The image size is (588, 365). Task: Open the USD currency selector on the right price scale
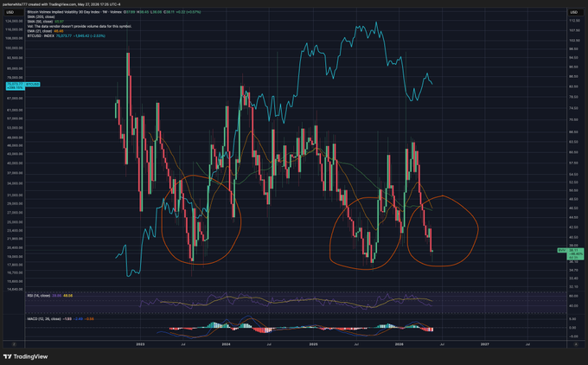574,12
